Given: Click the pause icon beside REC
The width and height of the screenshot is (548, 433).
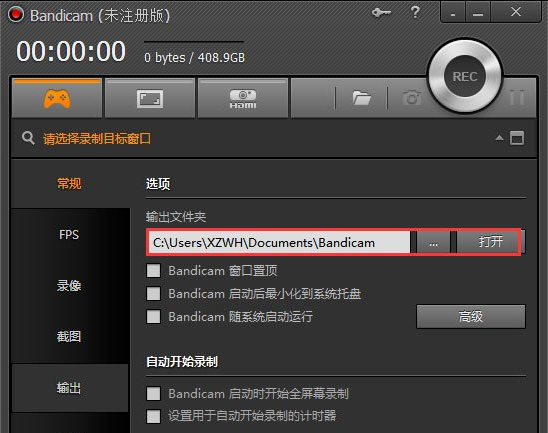Looking at the screenshot, I should click(x=517, y=98).
